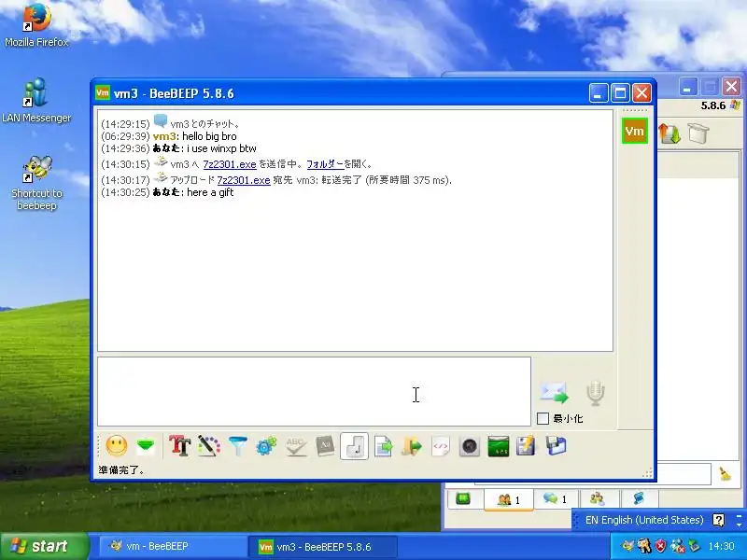Click inside the message input box
The height and width of the screenshot is (560, 747).
pos(314,391)
